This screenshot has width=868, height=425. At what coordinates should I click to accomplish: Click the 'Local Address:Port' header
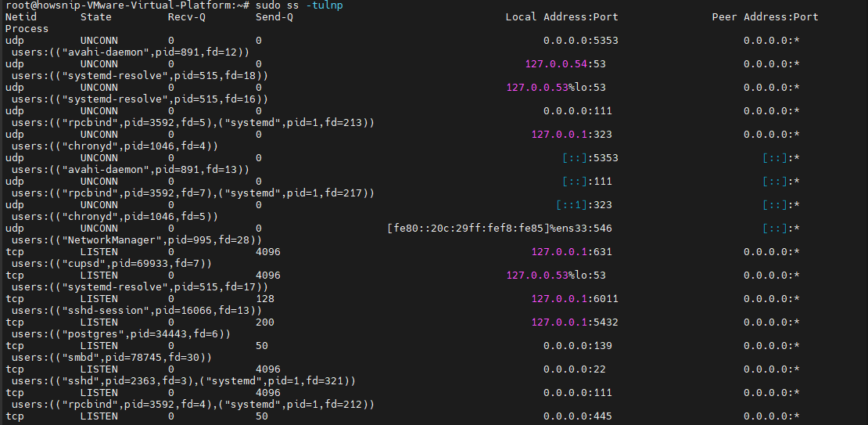[562, 17]
